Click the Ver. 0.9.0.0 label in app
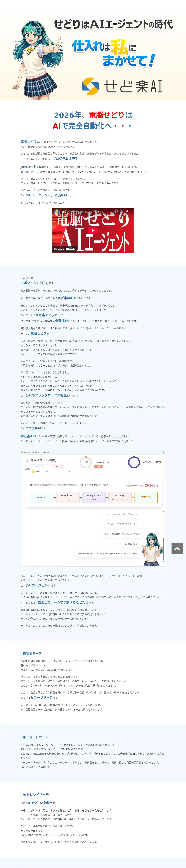Screen dimensions: 186x868 click(35, 453)
